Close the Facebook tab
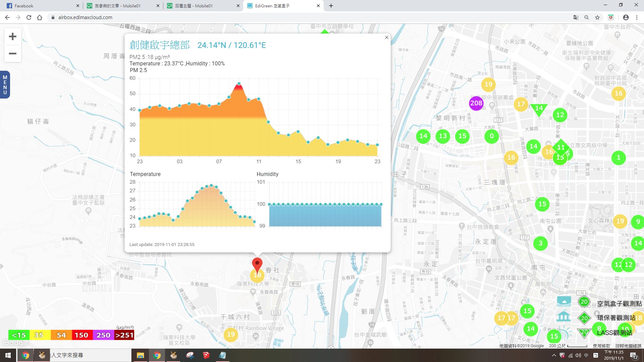The image size is (644, 362). [78, 6]
